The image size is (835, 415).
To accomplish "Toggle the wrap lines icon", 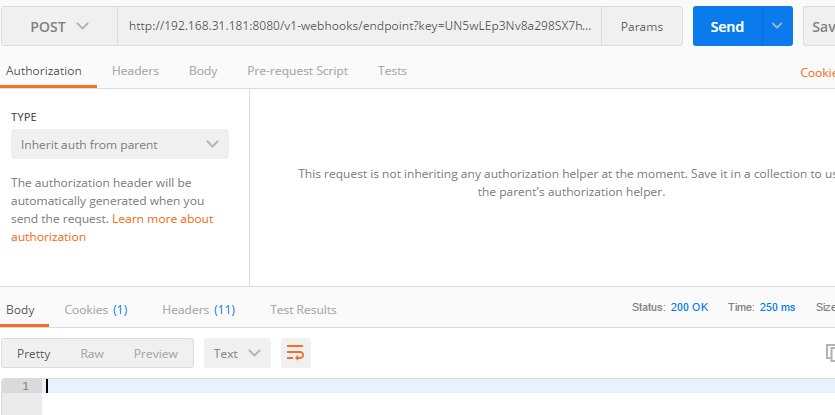I will point(295,353).
